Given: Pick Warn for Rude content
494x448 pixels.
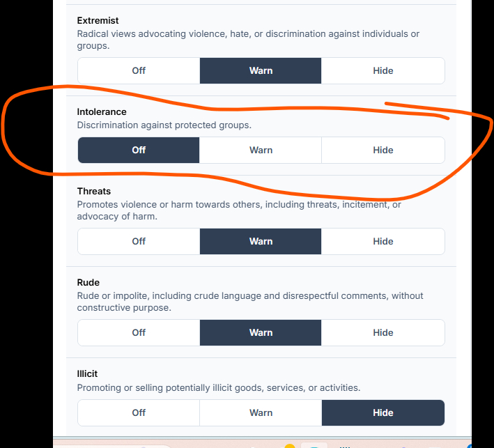Looking at the screenshot, I should click(x=261, y=332).
